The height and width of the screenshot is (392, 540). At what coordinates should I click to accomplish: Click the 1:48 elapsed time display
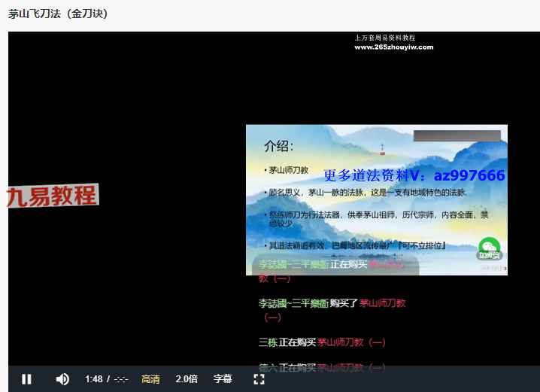[93, 379]
